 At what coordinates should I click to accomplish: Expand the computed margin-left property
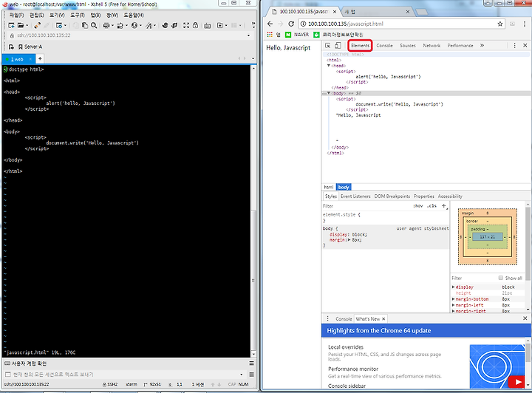[x=453, y=305]
